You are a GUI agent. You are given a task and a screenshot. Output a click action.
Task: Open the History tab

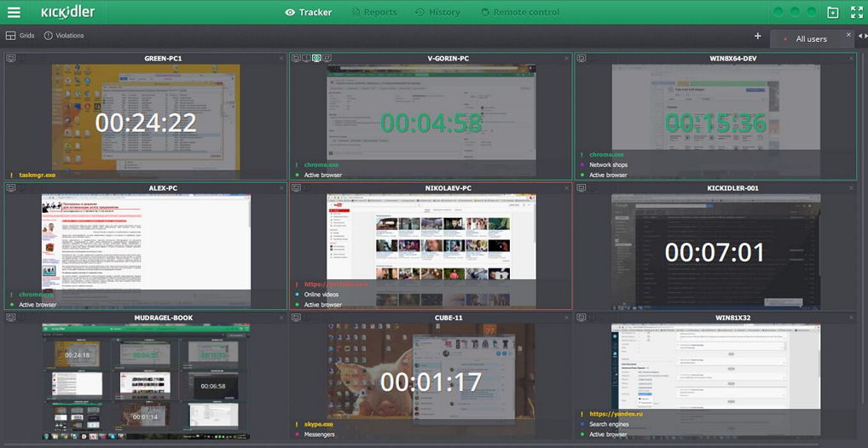[x=437, y=12]
